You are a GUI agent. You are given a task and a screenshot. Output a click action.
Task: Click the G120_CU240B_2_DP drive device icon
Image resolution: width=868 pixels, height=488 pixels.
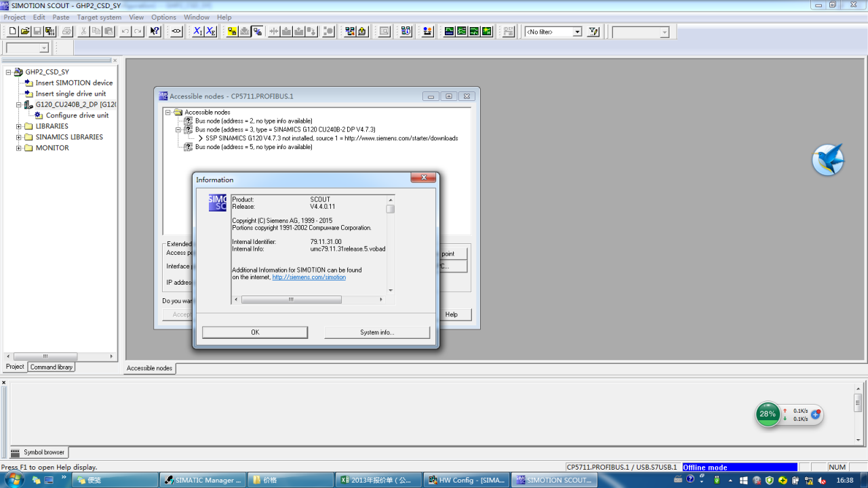coord(28,104)
